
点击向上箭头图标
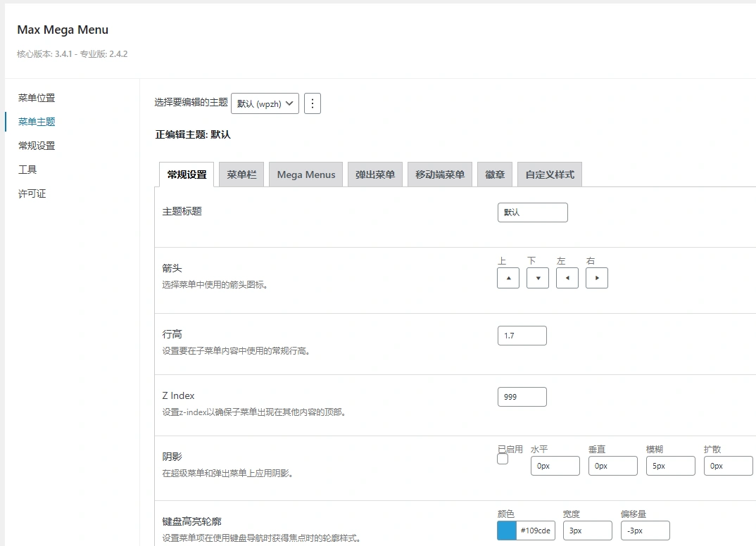pyautogui.click(x=508, y=278)
